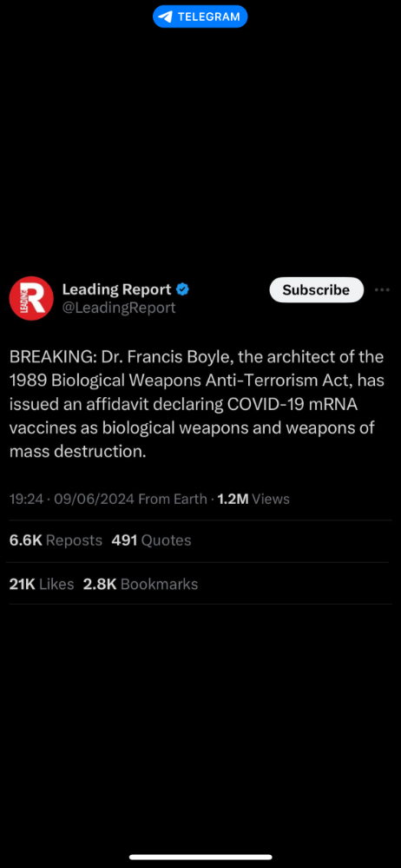Tap the From Earth location label

[x=172, y=500]
